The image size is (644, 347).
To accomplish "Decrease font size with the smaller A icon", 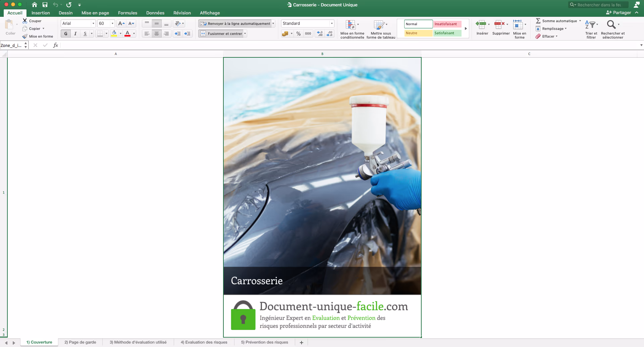I will click(131, 23).
